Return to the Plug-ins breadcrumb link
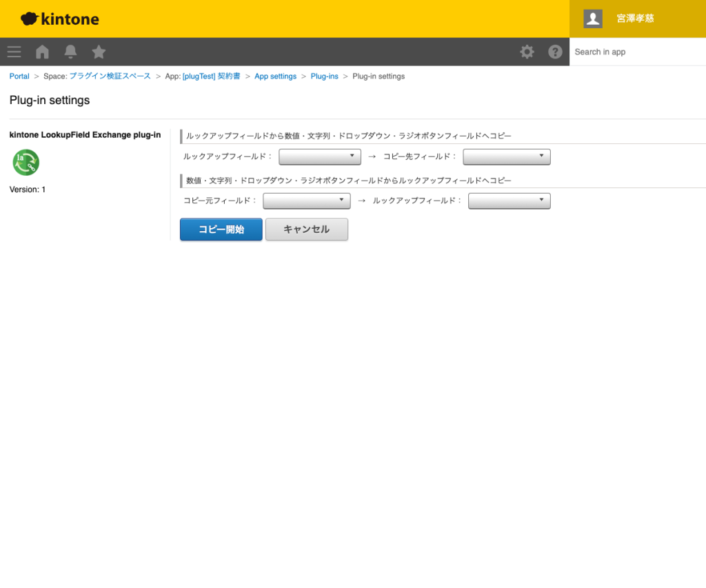 324,77
